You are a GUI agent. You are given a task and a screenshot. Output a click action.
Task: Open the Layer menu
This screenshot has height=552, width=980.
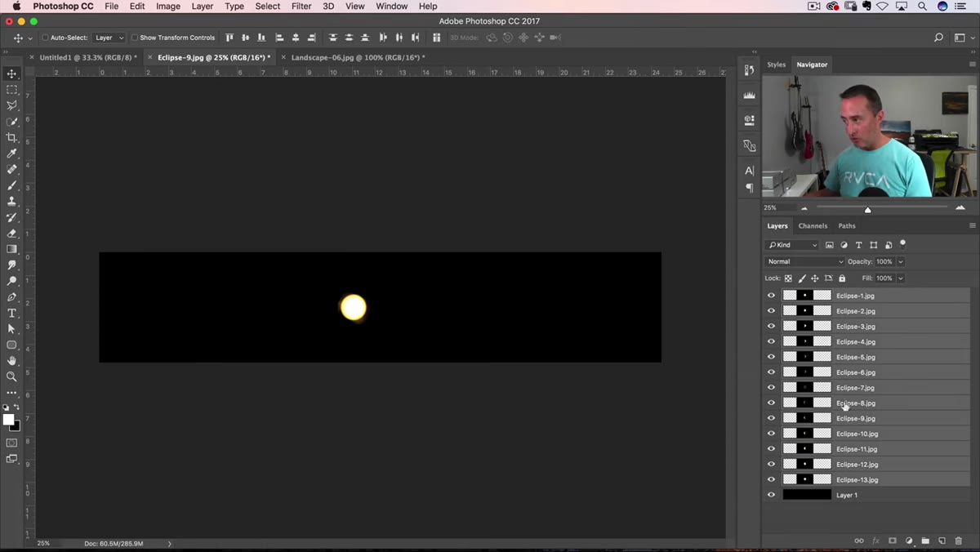pos(202,6)
